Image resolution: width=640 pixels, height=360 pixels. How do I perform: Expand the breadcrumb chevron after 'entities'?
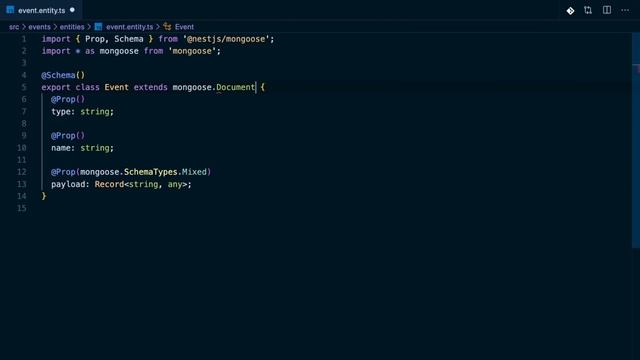[89, 27]
